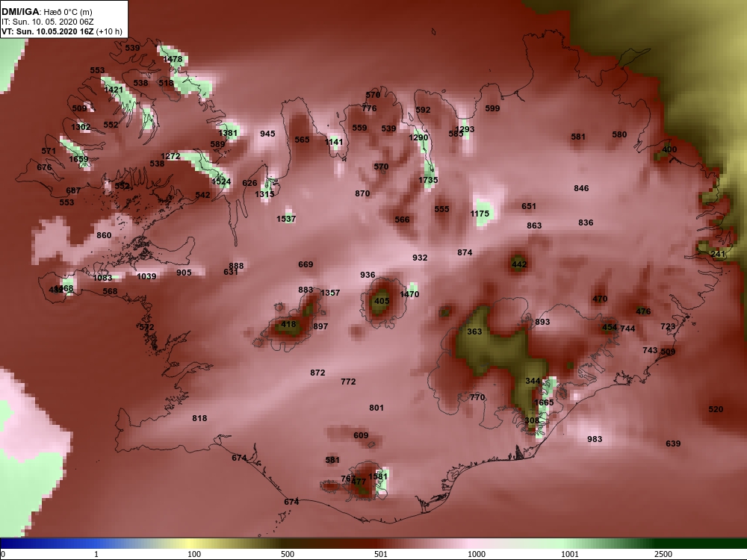
Task: Click the 1357 height value
Action: (331, 293)
